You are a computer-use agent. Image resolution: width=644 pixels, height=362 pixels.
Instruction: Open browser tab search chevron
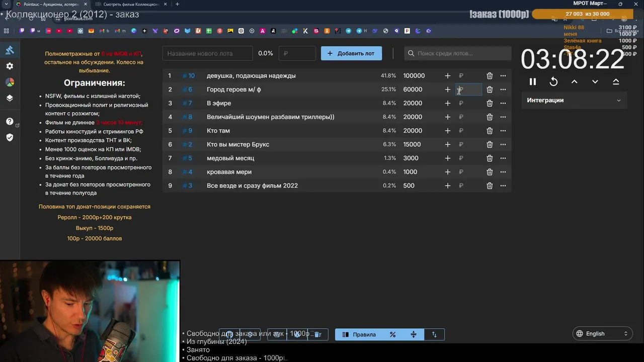6,4
